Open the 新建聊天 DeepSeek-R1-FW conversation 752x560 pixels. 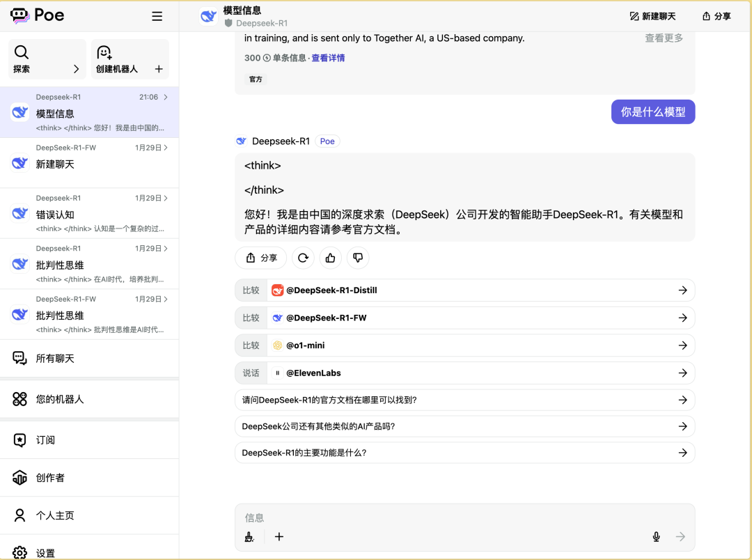[x=90, y=163]
